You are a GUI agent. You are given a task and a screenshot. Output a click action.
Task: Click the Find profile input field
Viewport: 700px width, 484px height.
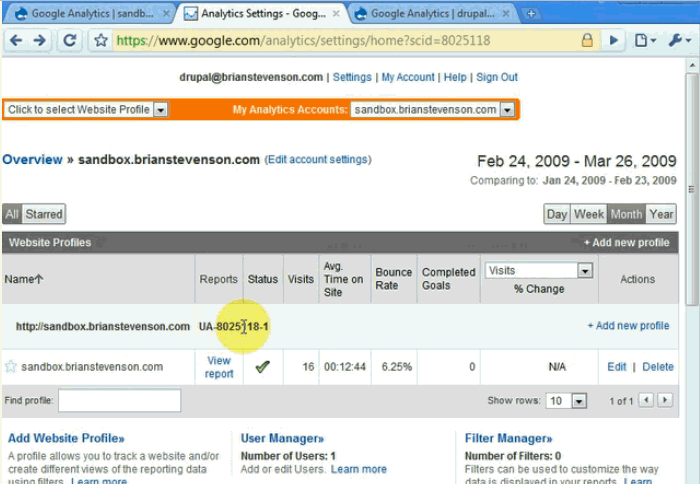pyautogui.click(x=119, y=401)
